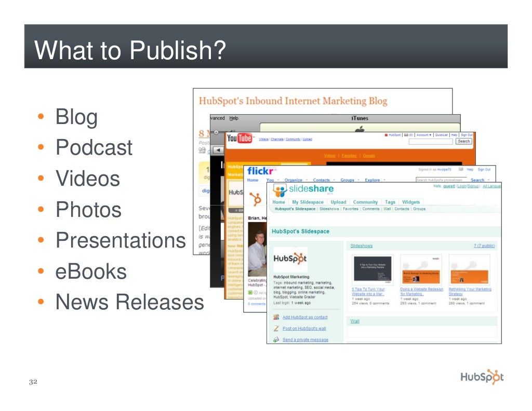Click Contacts in slideshare sub-navigation
The width and height of the screenshot is (532, 411).
[402, 209]
